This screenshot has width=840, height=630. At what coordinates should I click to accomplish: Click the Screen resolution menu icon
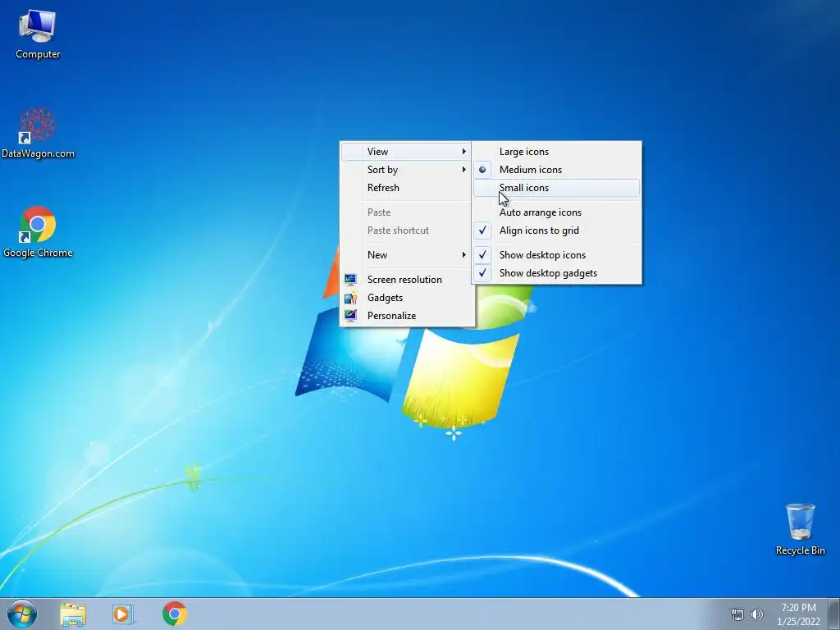click(350, 279)
